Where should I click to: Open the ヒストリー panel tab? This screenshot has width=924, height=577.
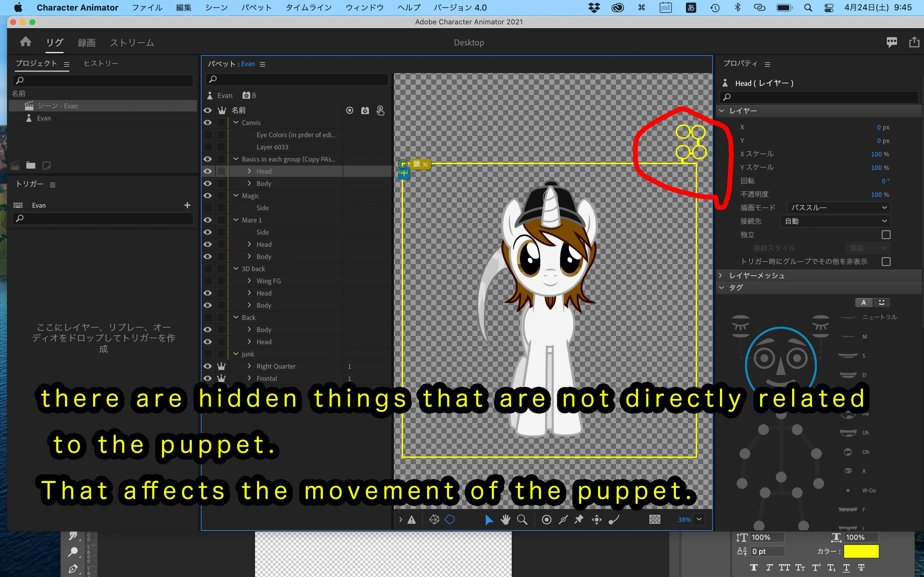[x=101, y=63]
